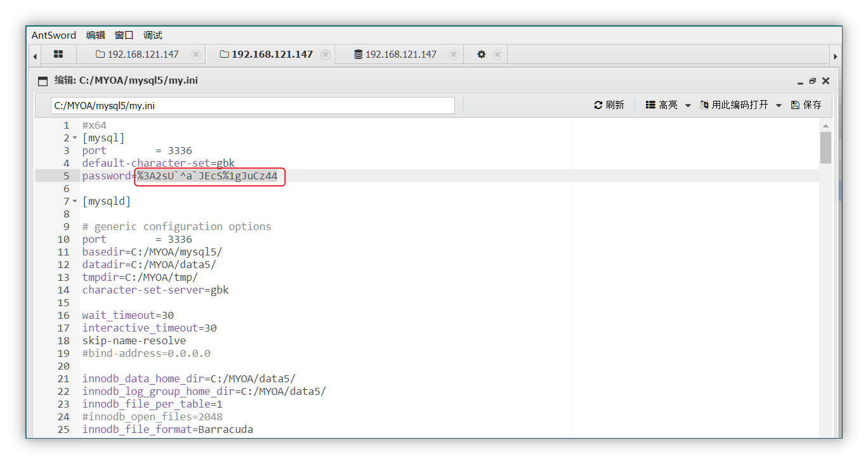The width and height of the screenshot is (868, 464).
Task: Click the basedir=C:/MYOA/mysql5/ line
Action: pos(152,252)
